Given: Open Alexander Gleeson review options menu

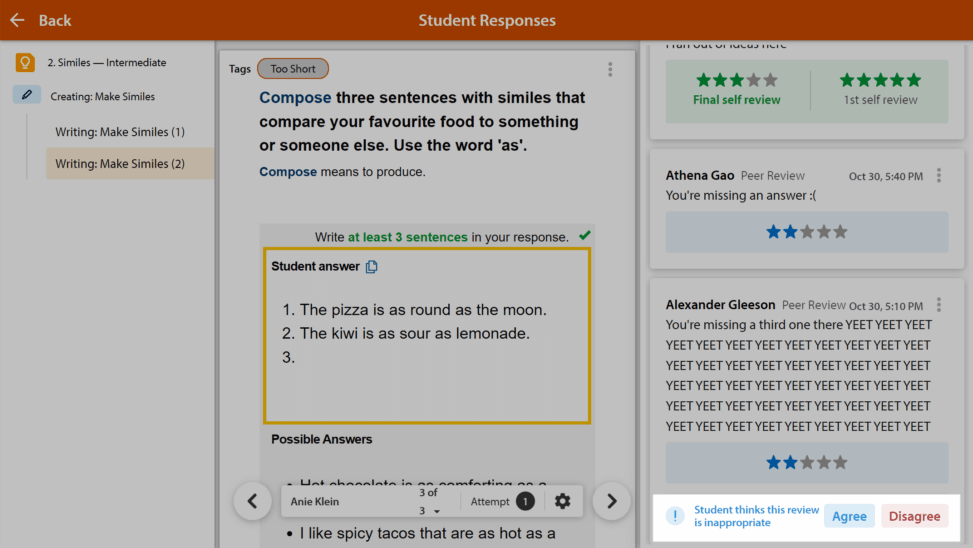Looking at the screenshot, I should (x=939, y=305).
